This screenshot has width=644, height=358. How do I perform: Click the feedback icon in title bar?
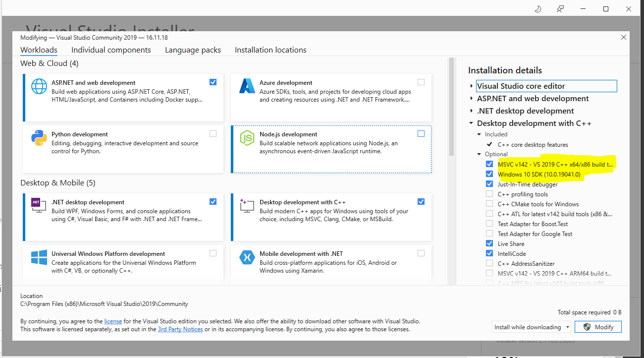click(560, 9)
